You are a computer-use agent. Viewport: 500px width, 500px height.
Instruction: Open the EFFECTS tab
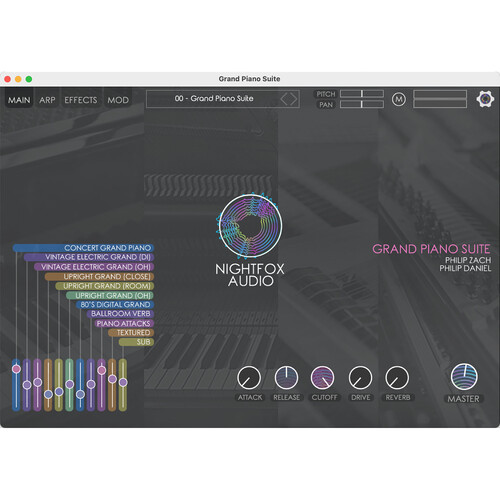pyautogui.click(x=81, y=100)
